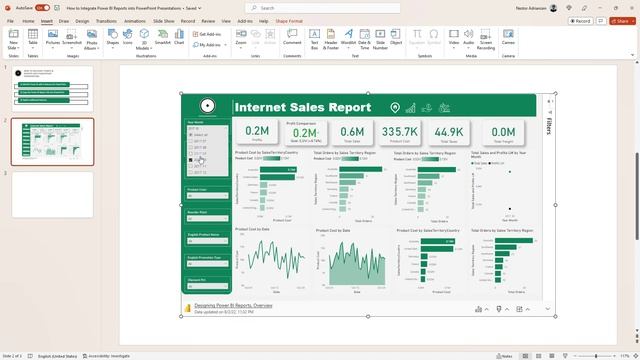Insert Pictures from ribbon

[53, 40]
